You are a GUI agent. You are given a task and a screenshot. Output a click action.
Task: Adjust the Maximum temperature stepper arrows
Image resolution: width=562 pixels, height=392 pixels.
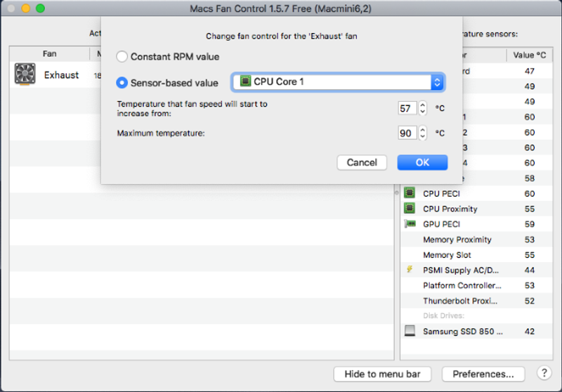(423, 133)
